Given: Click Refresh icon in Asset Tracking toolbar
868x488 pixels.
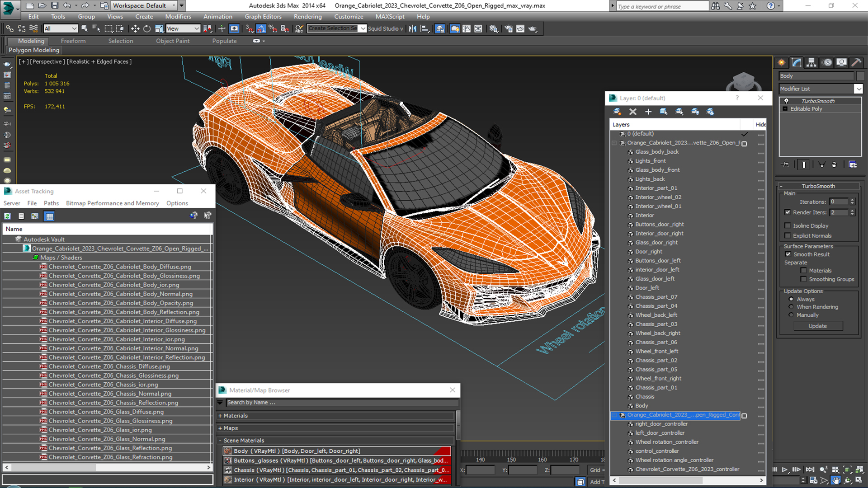Looking at the screenshot, I should click(x=8, y=216).
